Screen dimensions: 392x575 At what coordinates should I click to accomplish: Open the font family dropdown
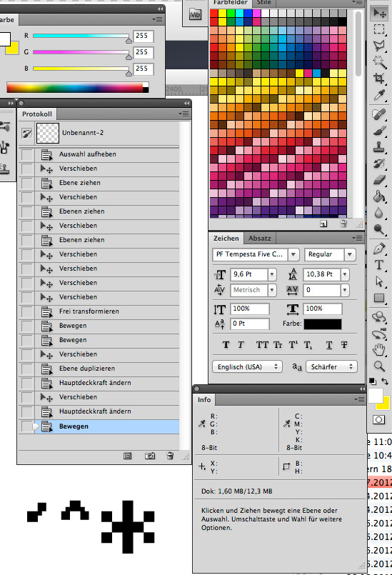tap(293, 254)
